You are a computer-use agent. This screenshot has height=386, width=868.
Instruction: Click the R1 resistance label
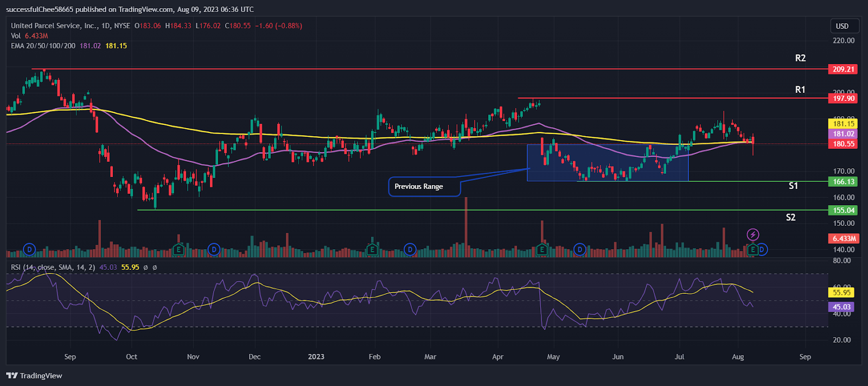coord(800,90)
